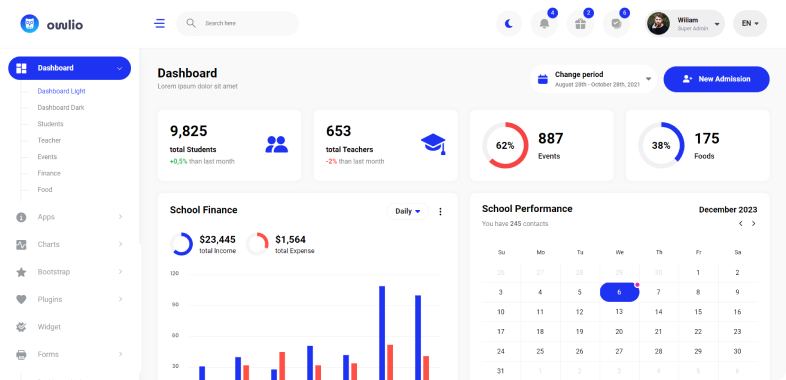The width and height of the screenshot is (786, 380).
Task: Click the New Admission button
Action: coord(716,79)
